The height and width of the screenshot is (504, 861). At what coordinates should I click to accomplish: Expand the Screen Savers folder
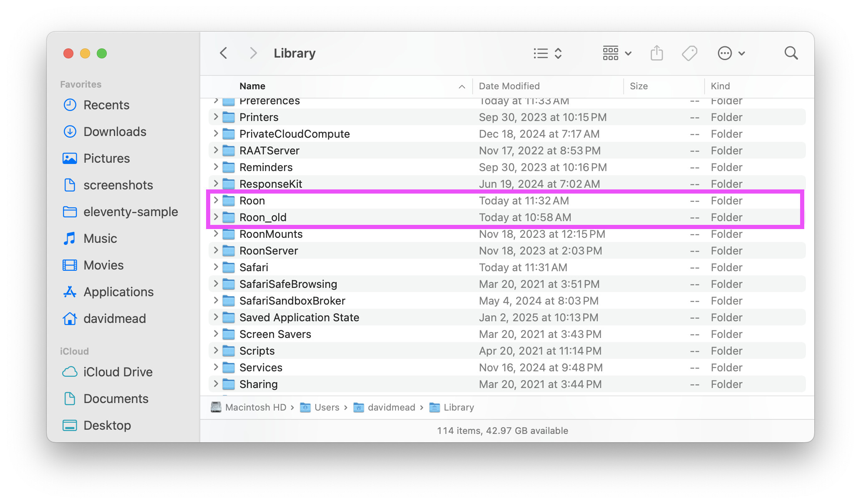click(x=216, y=334)
